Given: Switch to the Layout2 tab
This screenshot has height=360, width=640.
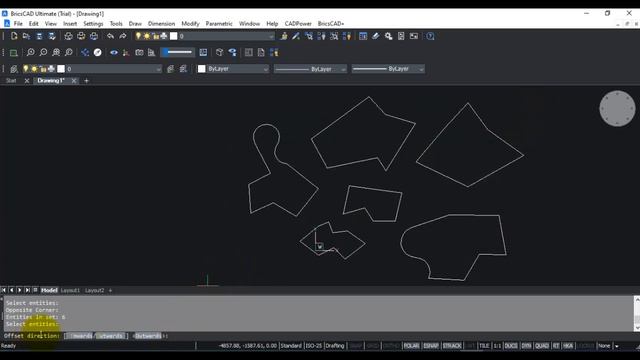Looking at the screenshot, I should click(x=94, y=290).
